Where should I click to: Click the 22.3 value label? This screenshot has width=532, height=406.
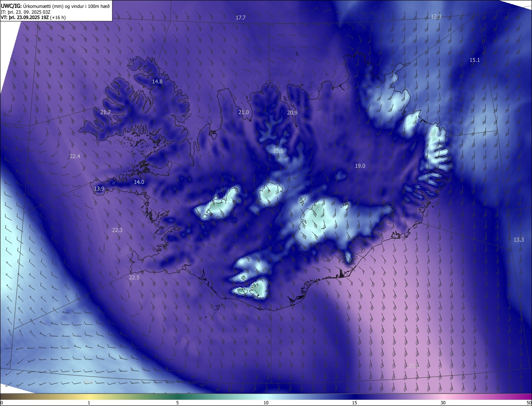coord(117,230)
